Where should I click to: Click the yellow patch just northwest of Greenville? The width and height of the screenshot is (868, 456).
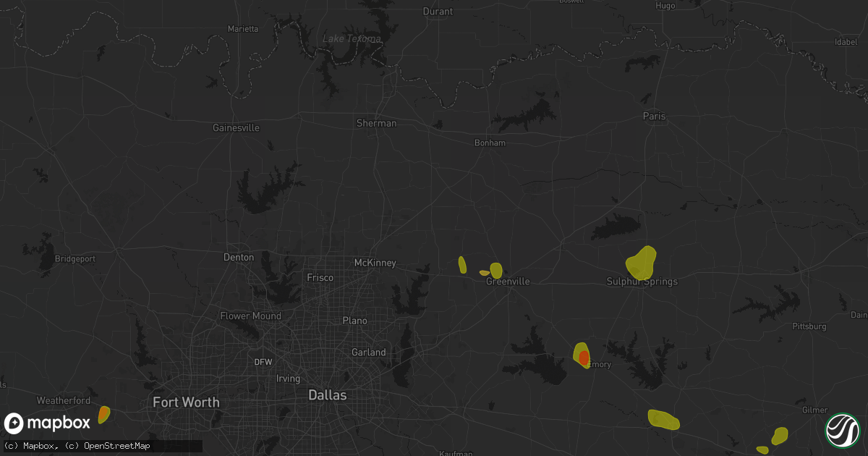(x=496, y=270)
